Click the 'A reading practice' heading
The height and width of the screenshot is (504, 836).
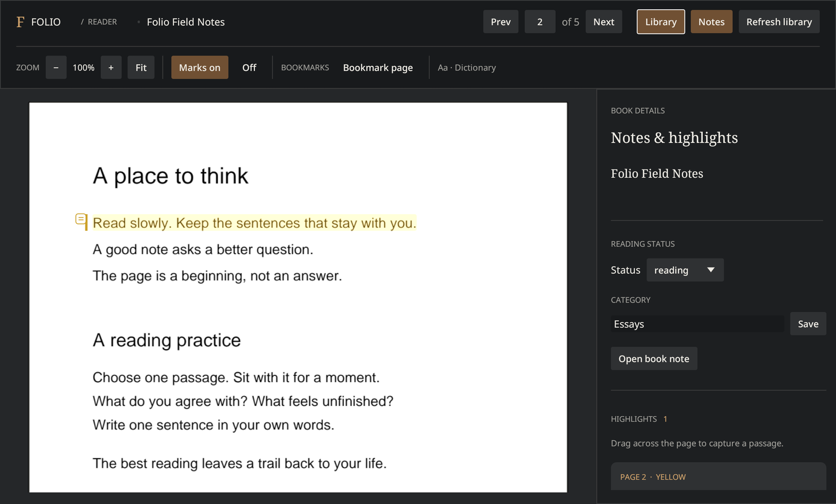click(167, 340)
